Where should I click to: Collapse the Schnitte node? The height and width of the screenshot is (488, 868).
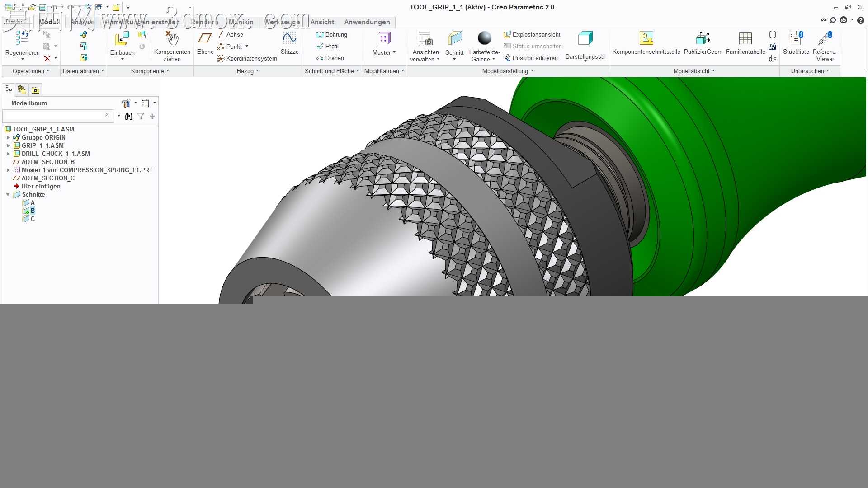[8, 194]
